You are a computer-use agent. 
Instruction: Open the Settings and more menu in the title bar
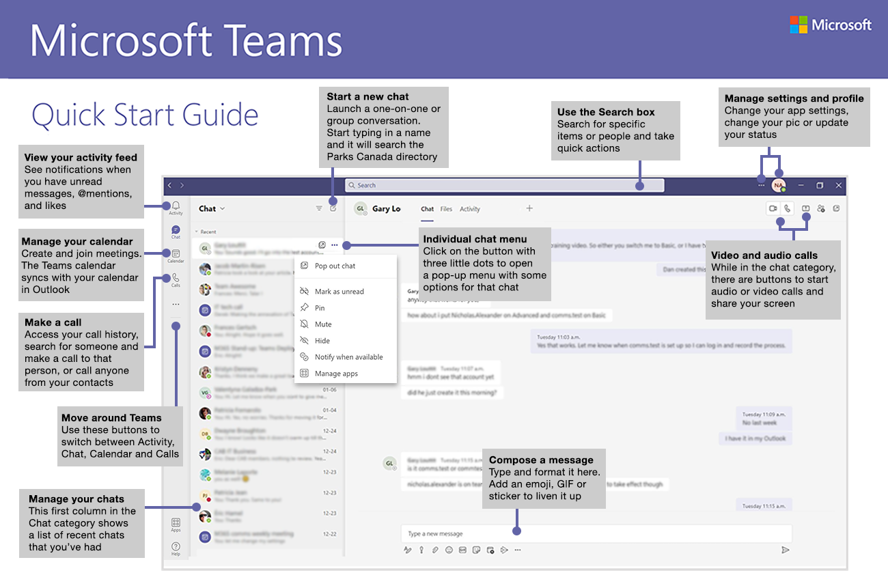761,185
